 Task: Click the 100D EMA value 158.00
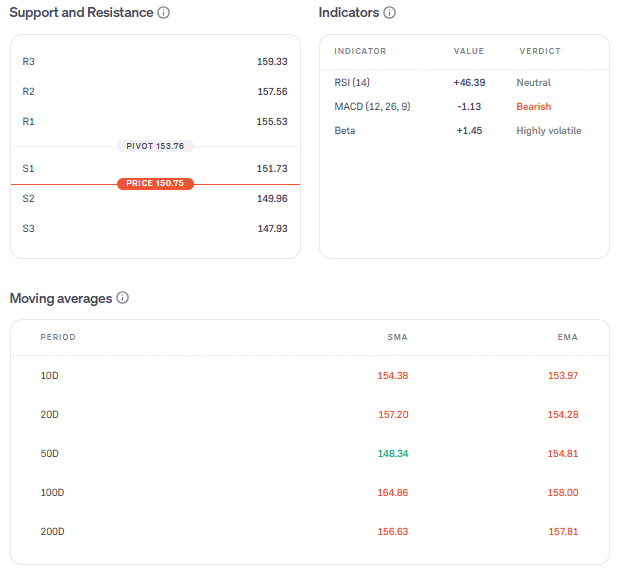(563, 493)
